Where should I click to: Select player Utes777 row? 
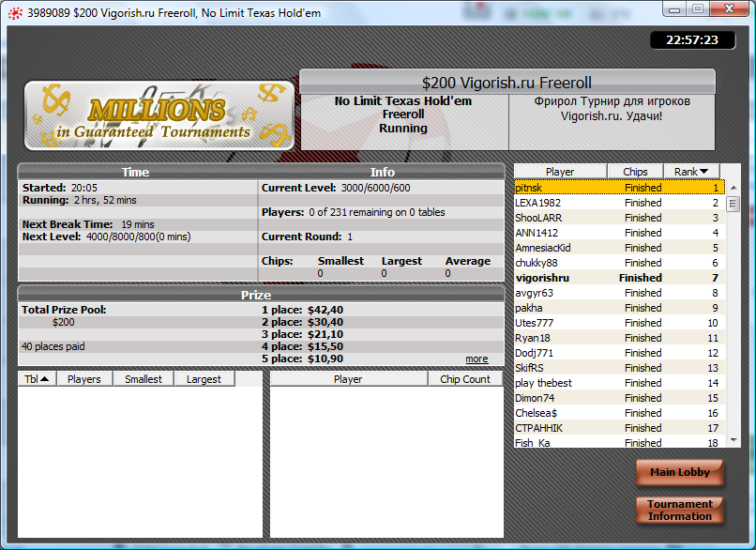[x=619, y=323]
